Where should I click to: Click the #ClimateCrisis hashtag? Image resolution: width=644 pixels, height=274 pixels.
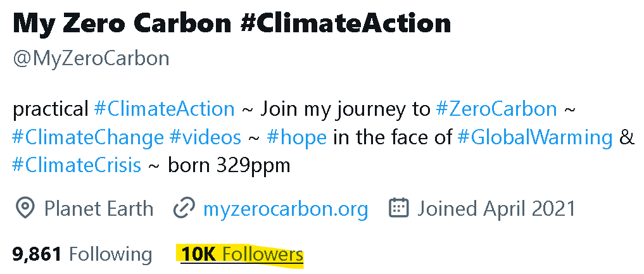click(76, 166)
